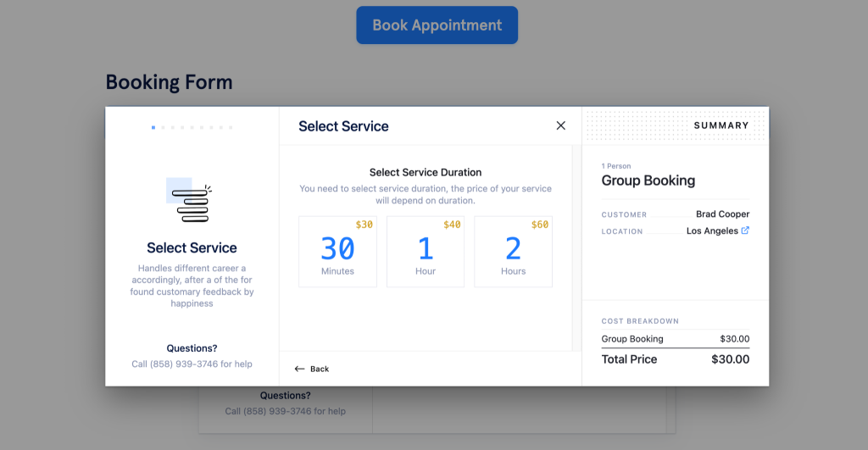The width and height of the screenshot is (868, 450).
Task: Click the 1 Person label in summary
Action: (x=616, y=166)
